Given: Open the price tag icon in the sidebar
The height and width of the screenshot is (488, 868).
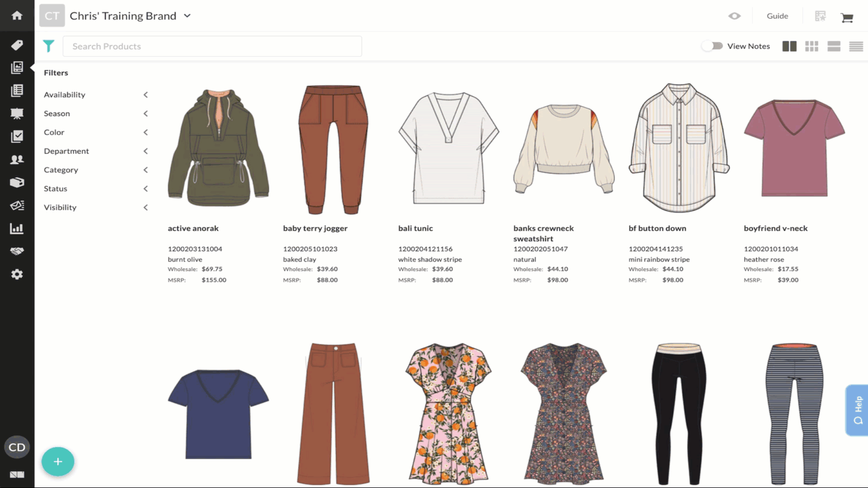Looking at the screenshot, I should click(x=17, y=45).
